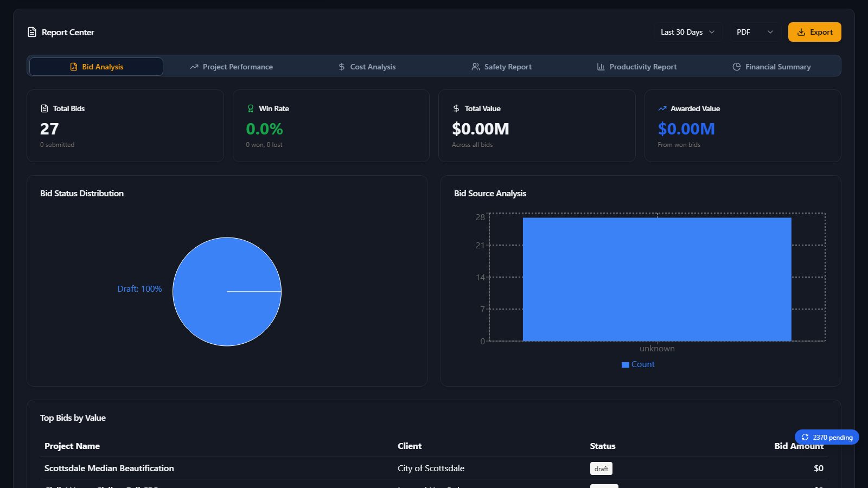Click the Financial Summary pie icon
The width and height of the screenshot is (868, 488).
(x=737, y=67)
